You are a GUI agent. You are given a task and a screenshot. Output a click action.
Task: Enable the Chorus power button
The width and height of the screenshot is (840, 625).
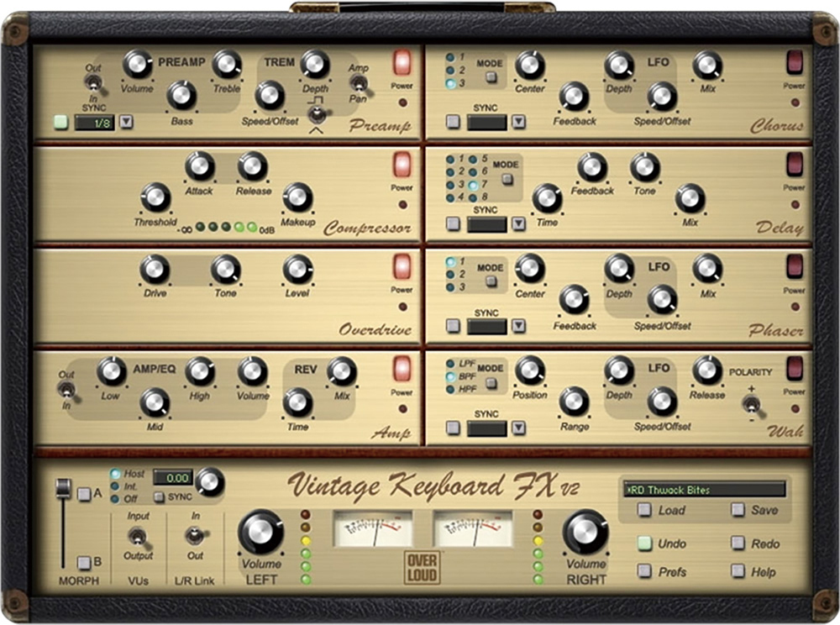(795, 63)
